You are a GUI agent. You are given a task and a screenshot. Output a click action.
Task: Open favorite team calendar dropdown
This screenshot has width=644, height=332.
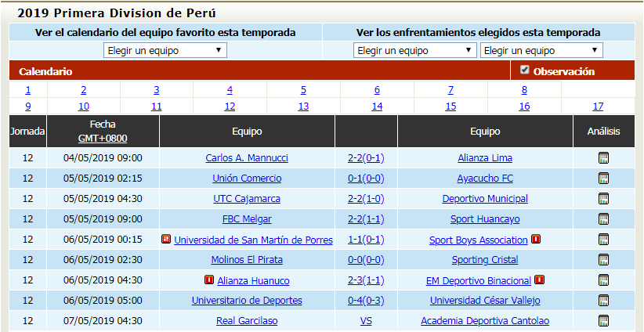tap(165, 50)
